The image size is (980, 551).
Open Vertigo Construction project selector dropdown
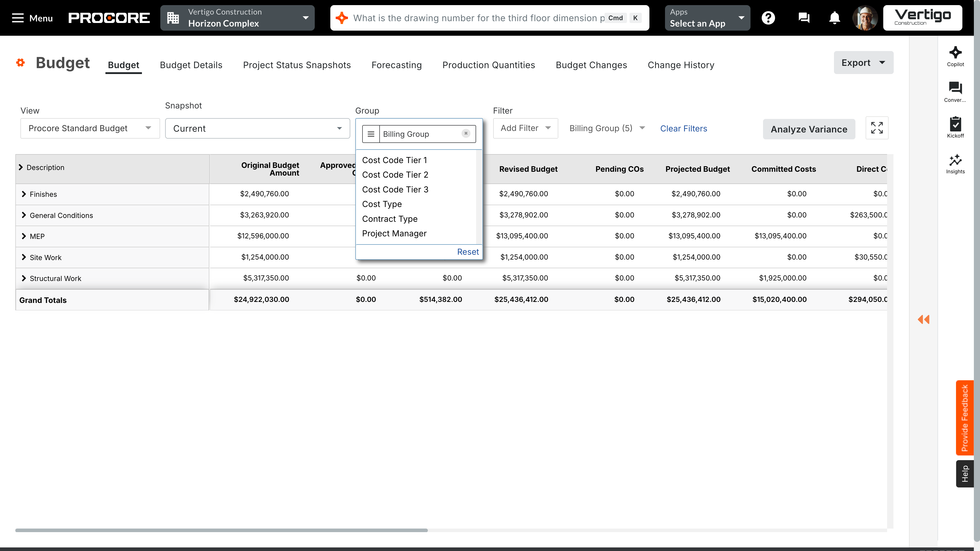pos(237,18)
